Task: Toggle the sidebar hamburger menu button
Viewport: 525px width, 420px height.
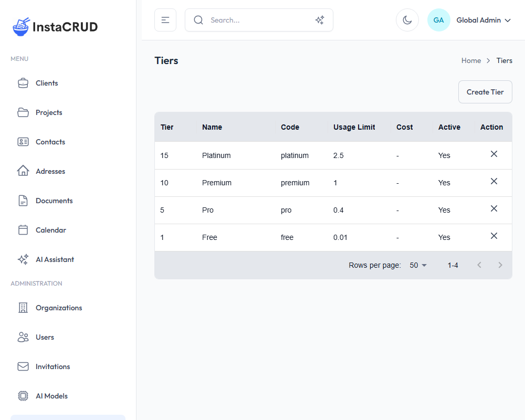Action: click(165, 20)
